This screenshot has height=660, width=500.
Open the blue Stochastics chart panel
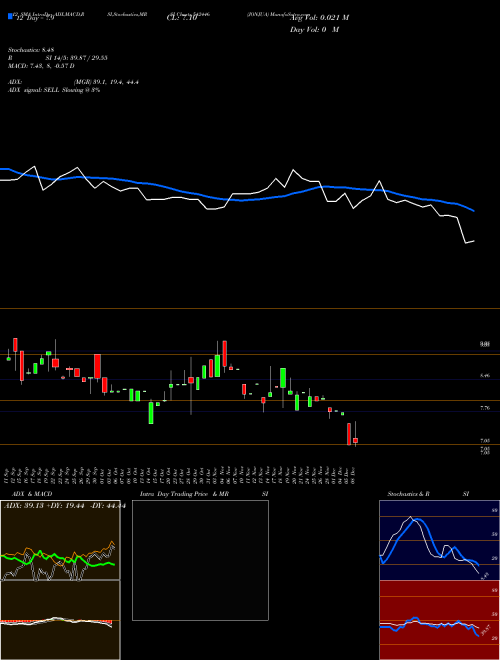pos(439,540)
